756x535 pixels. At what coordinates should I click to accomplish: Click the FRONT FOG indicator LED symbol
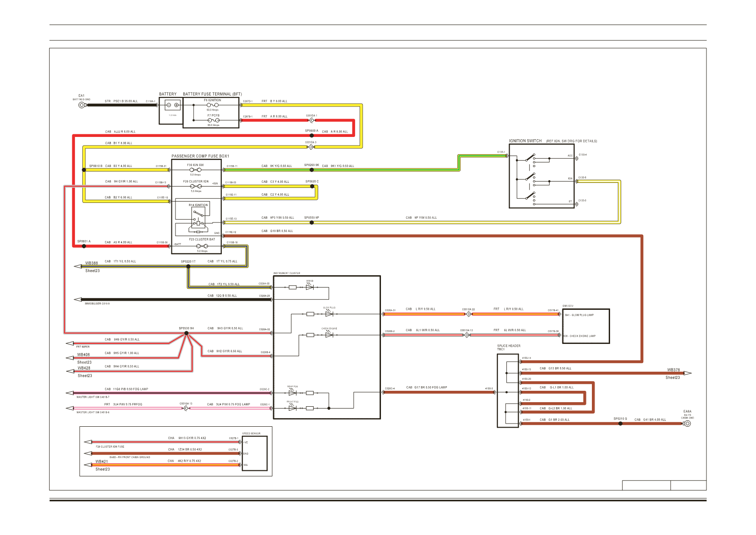coord(292,408)
